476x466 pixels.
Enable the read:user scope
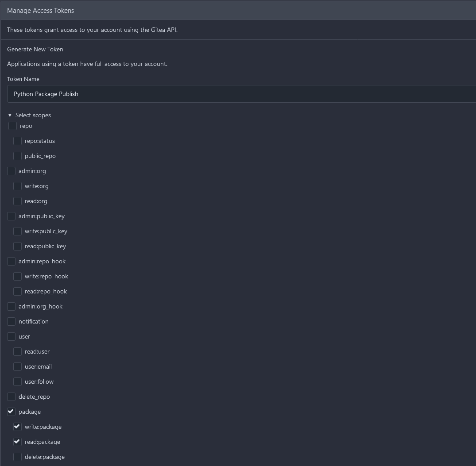coord(17,352)
